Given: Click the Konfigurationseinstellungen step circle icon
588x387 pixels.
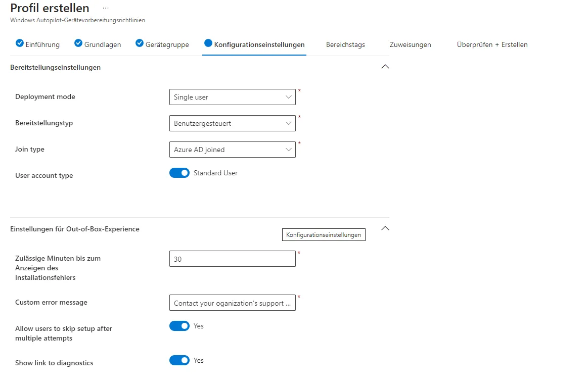Looking at the screenshot, I should point(208,43).
